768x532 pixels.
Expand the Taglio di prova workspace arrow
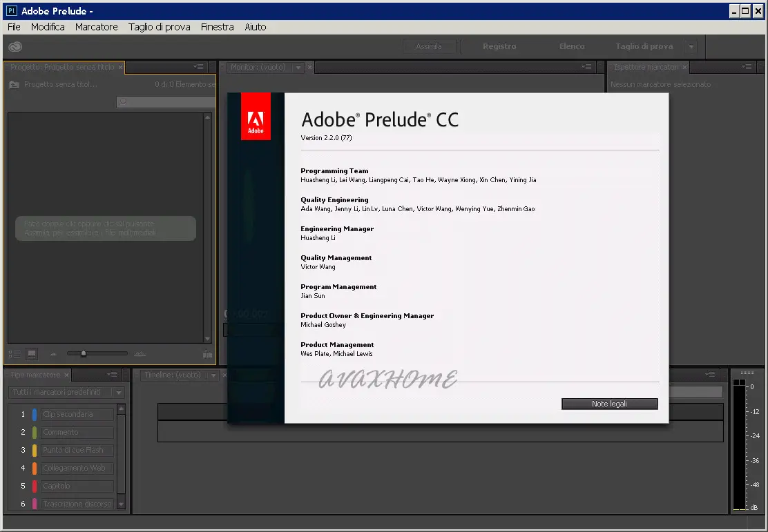(x=691, y=47)
